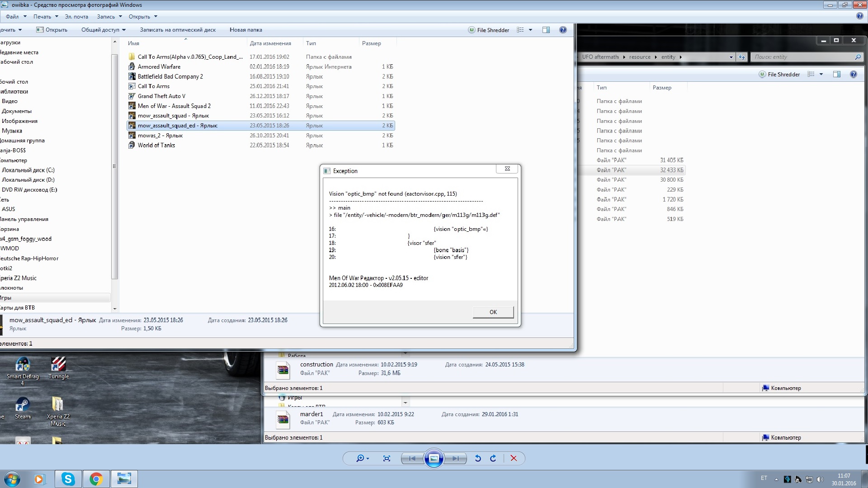Click Компьютер in construction window status bar
868x488 pixels.
[x=781, y=388]
